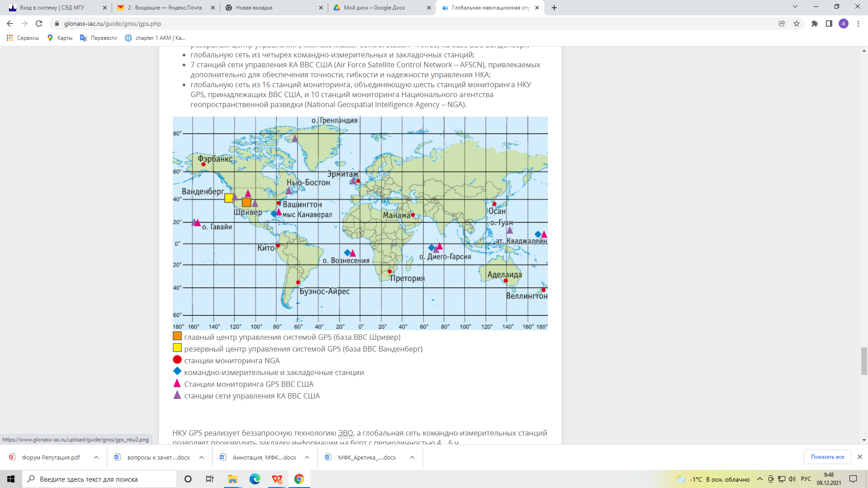Viewport: 868px width, 488px height.
Task: Open the clock and calendar flyout
Action: click(x=829, y=479)
